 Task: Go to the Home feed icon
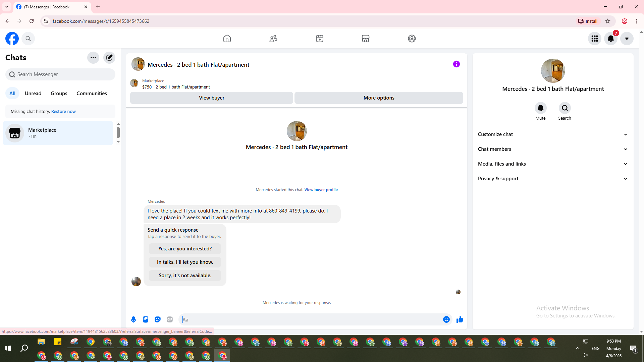coord(227,39)
